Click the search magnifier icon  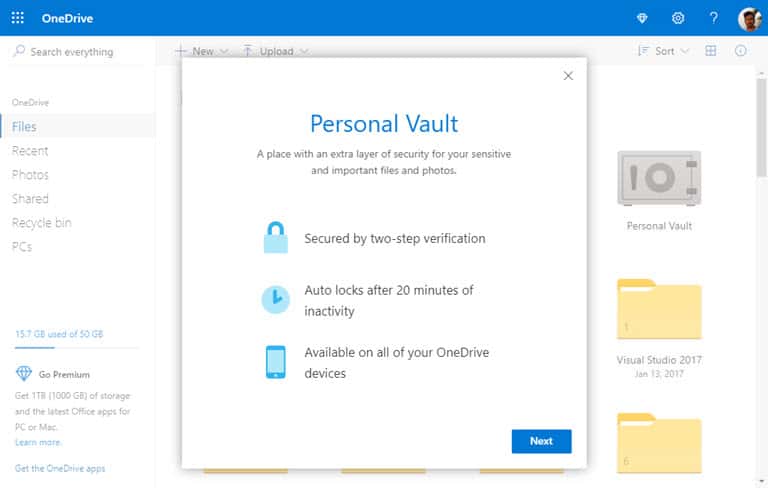pos(19,51)
